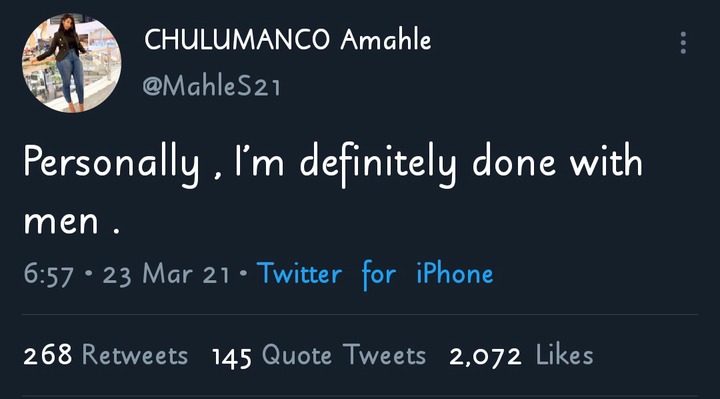Open the three-dot more options menu
Screen dimensions: 720x399
click(x=683, y=43)
